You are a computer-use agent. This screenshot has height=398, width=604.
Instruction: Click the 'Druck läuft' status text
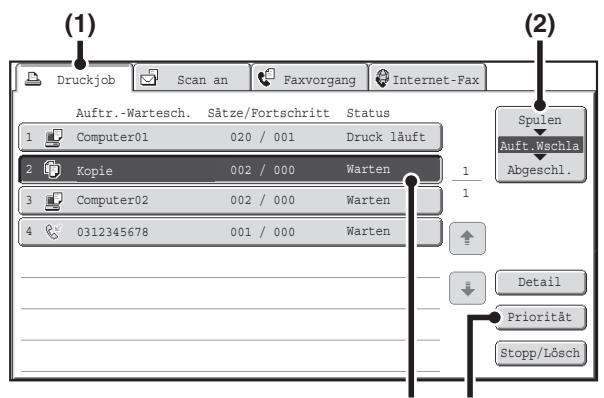coord(386,137)
